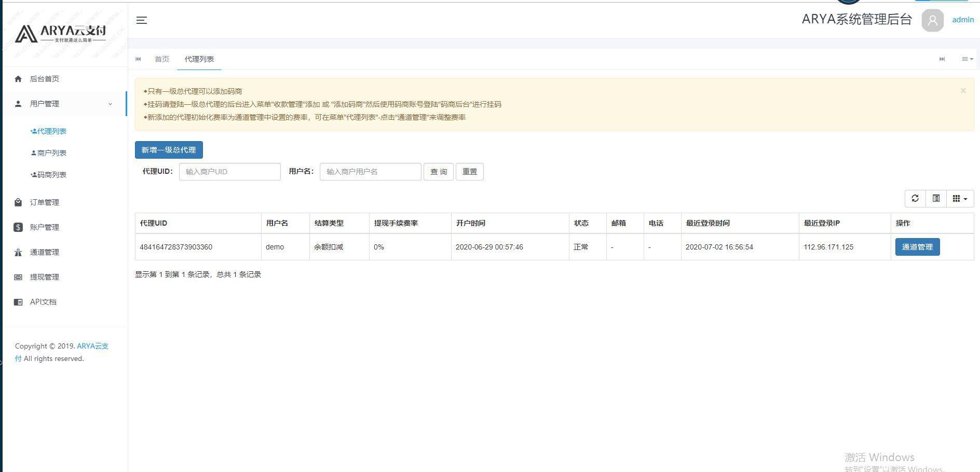Dismiss the yellow notice banner
Image resolution: width=980 pixels, height=472 pixels.
pyautogui.click(x=963, y=91)
